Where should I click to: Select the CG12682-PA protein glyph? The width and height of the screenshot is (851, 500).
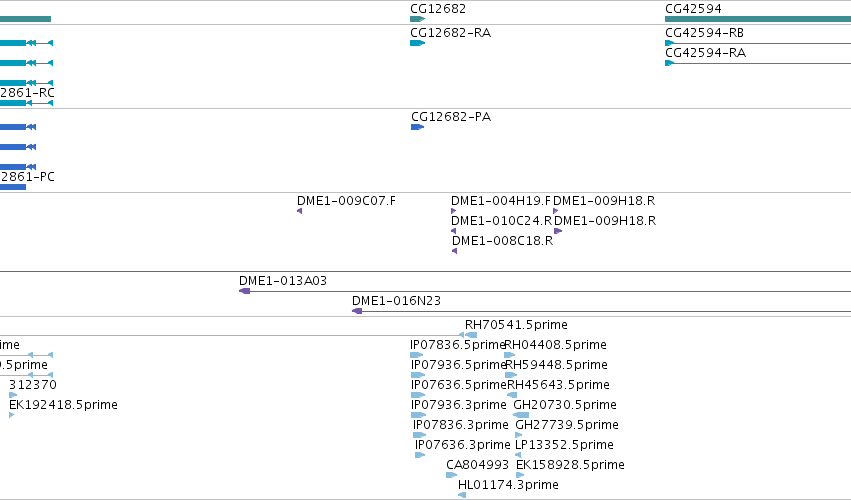[x=417, y=127]
